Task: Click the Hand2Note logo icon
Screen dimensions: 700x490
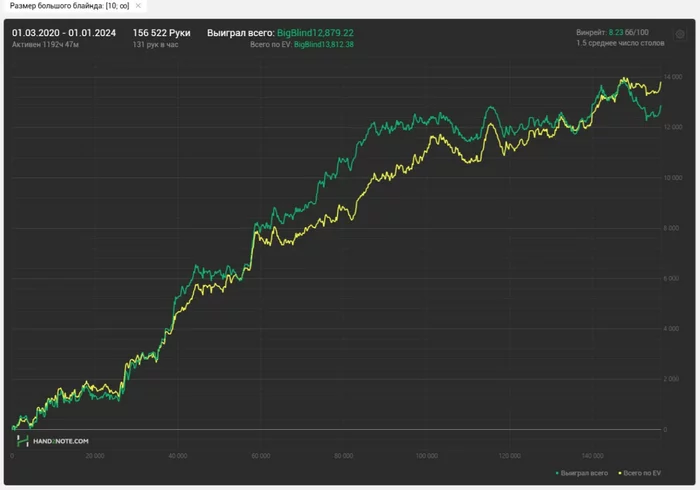Action: pyautogui.click(x=22, y=441)
